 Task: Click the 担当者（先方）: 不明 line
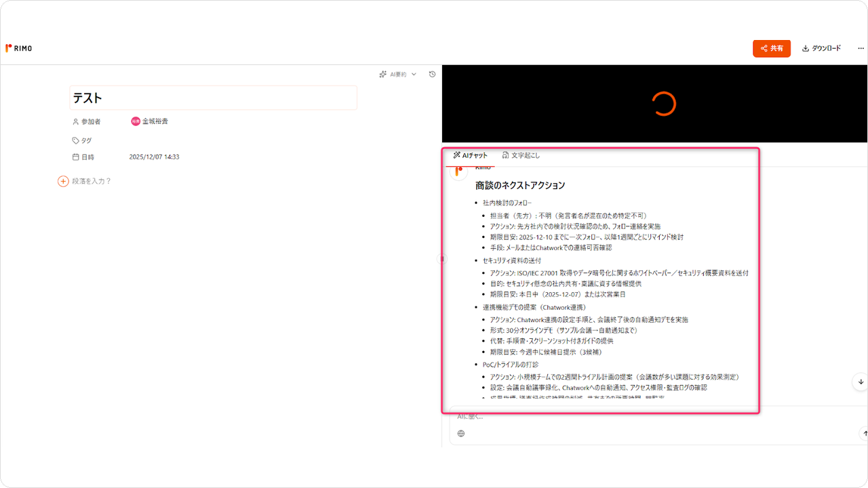click(x=570, y=216)
